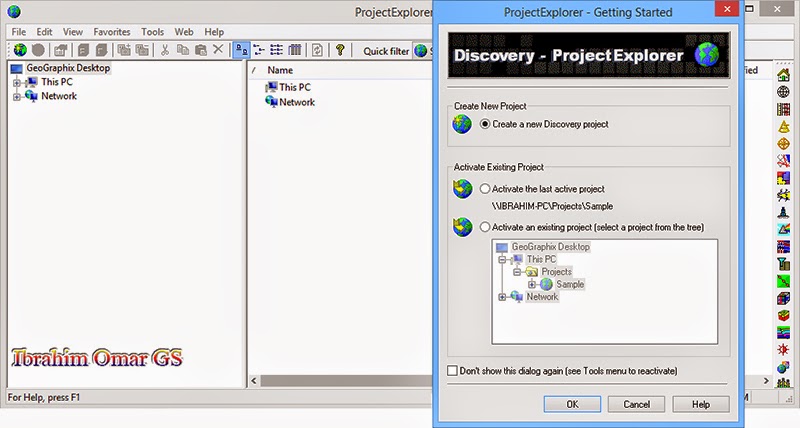800x428 pixels.
Task: Open the Tools menu
Action: pyautogui.click(x=153, y=32)
